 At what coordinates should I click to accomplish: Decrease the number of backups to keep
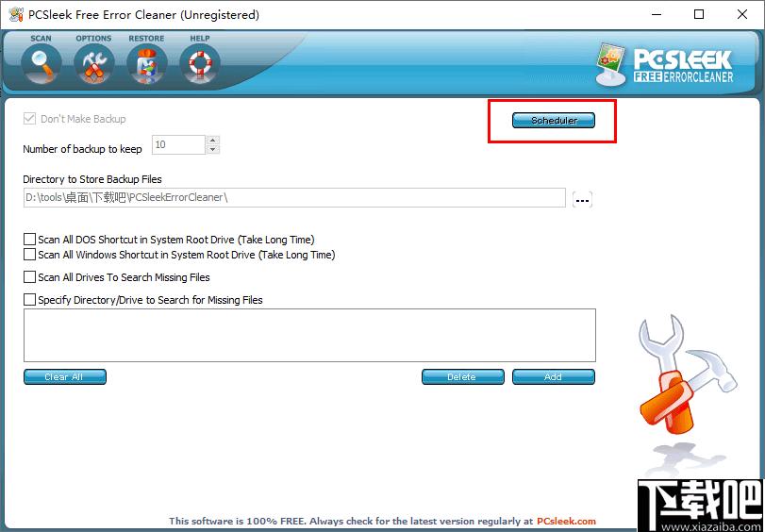[x=213, y=149]
